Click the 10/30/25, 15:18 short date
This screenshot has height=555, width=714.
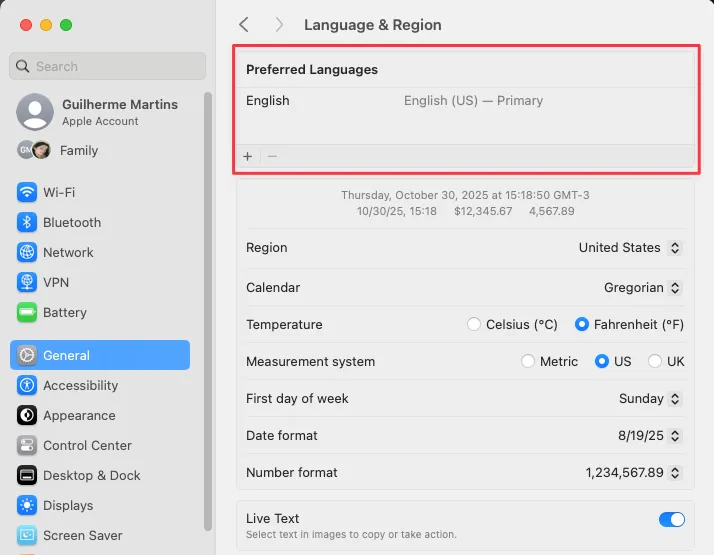coord(397,211)
